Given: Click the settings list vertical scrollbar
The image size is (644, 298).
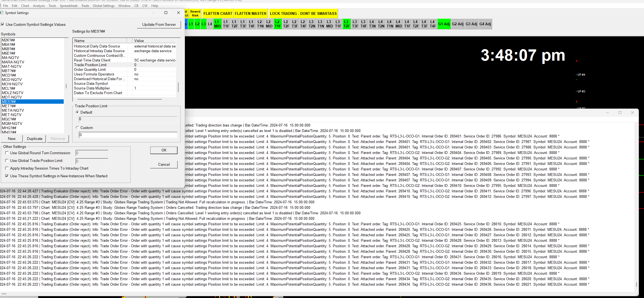Looking at the screenshot, I should click(178, 87).
